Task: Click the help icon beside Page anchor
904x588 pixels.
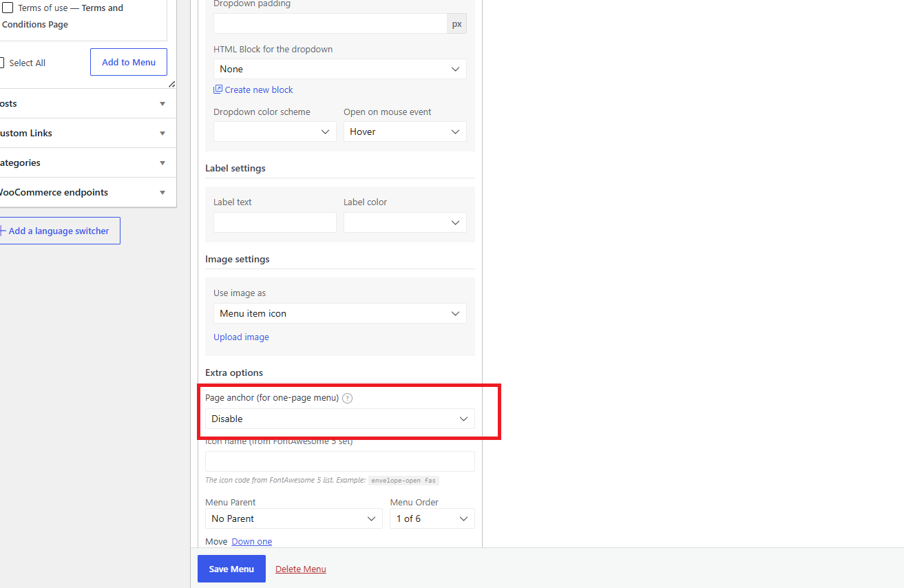Action: pyautogui.click(x=347, y=398)
